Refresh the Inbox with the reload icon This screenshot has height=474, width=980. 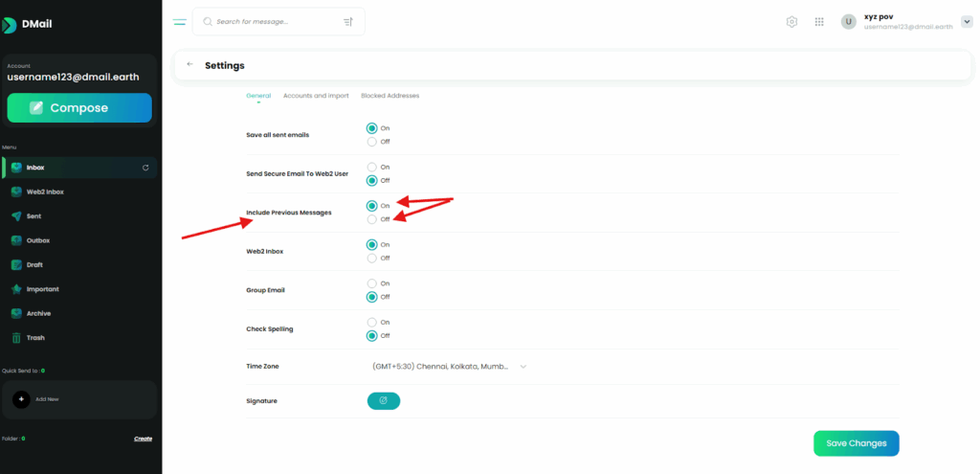tap(145, 168)
